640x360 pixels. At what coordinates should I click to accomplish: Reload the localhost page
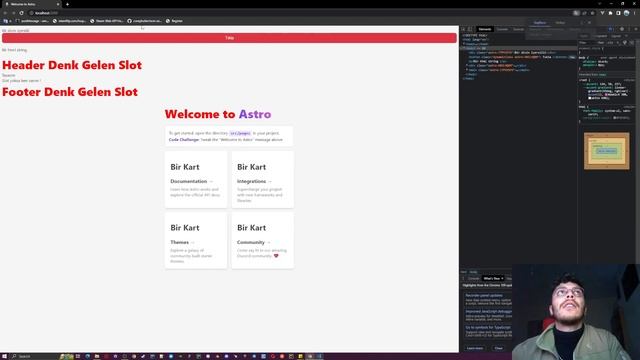[21, 13]
